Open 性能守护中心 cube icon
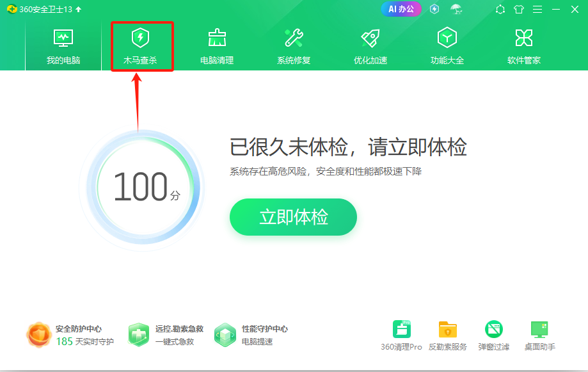 (x=225, y=334)
